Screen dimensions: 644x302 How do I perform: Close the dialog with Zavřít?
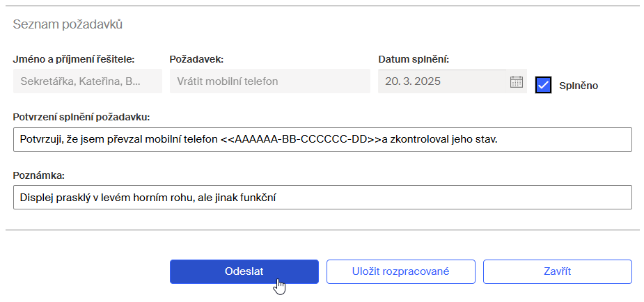tap(558, 271)
